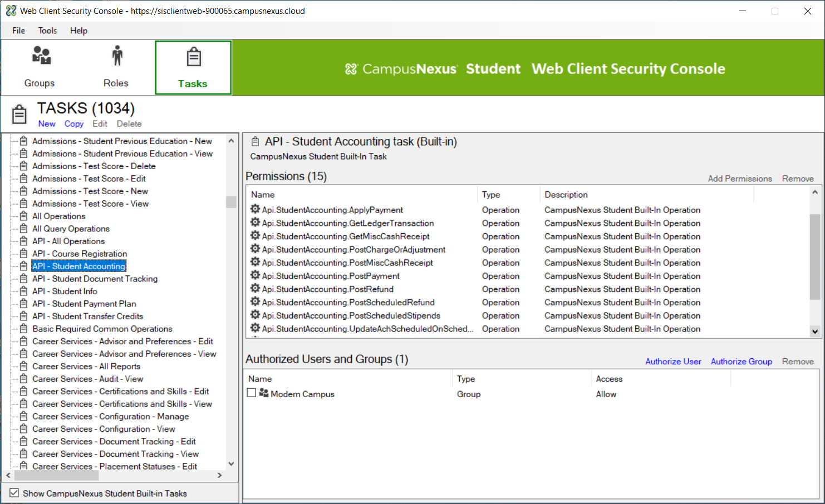This screenshot has height=504, width=825.
Task: Click Add Permissions link
Action: coord(740,179)
